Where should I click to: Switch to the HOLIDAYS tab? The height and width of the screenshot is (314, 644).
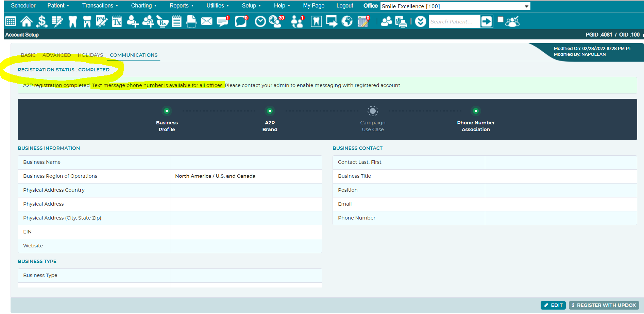(90, 55)
